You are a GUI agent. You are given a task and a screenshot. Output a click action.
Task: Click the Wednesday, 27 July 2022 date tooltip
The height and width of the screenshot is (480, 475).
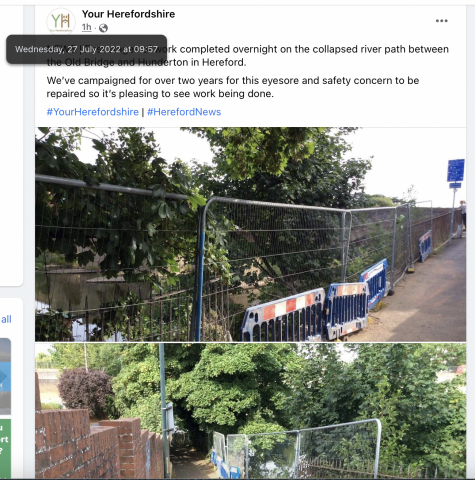point(86,49)
